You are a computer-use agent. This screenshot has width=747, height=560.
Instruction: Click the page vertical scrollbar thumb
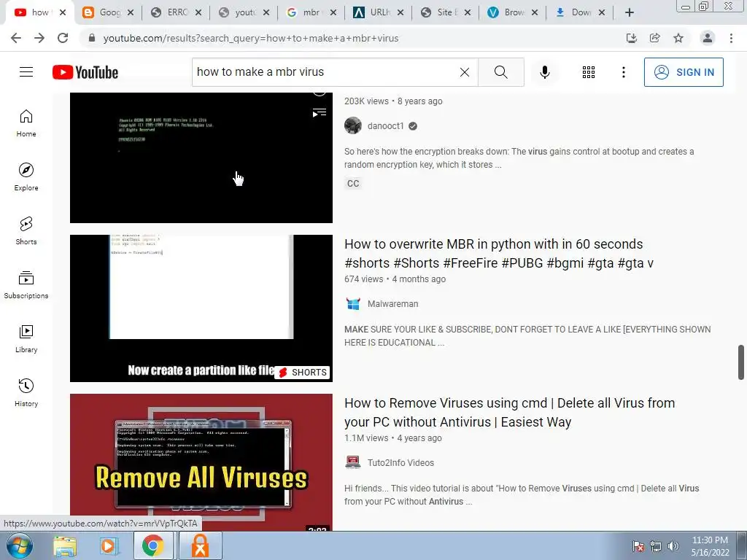(741, 362)
